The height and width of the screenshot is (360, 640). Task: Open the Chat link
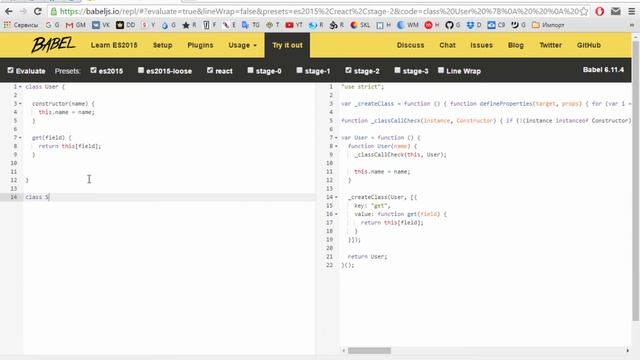coord(447,45)
